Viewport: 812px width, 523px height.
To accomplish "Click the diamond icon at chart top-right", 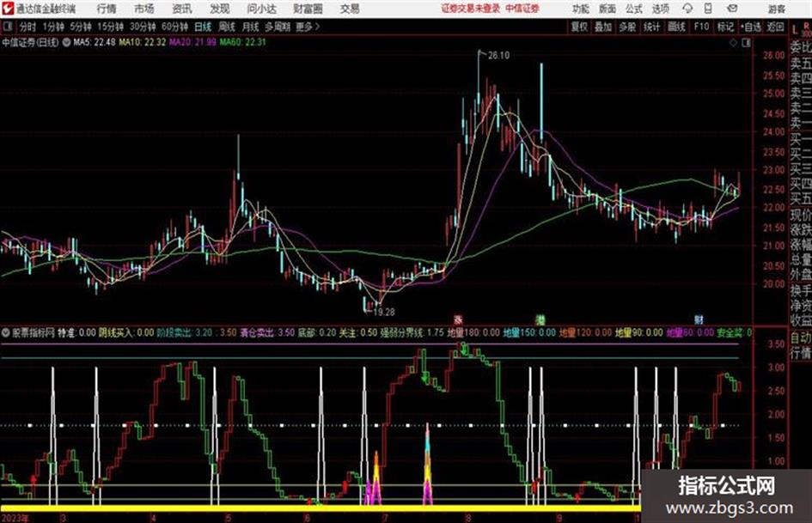I will tap(733, 43).
